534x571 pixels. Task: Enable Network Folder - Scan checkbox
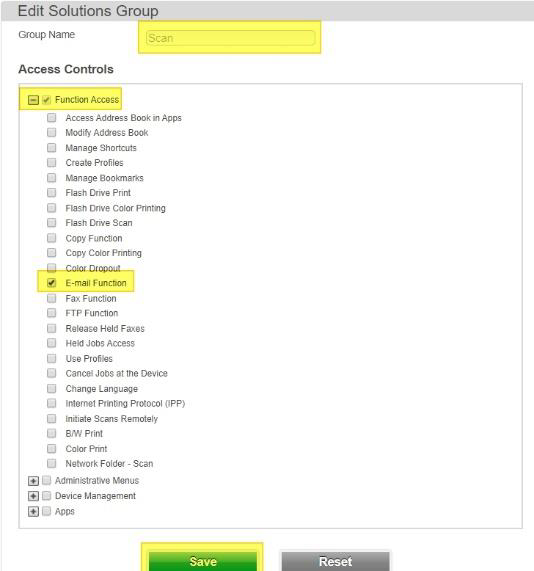point(52,463)
